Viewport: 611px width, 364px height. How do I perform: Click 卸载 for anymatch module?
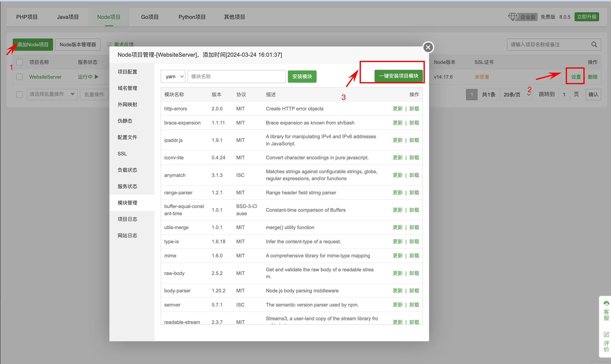pyautogui.click(x=414, y=175)
